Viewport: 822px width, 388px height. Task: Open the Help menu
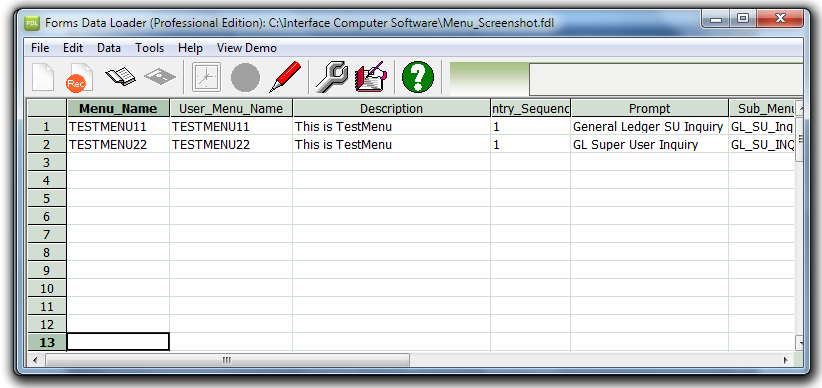point(190,48)
